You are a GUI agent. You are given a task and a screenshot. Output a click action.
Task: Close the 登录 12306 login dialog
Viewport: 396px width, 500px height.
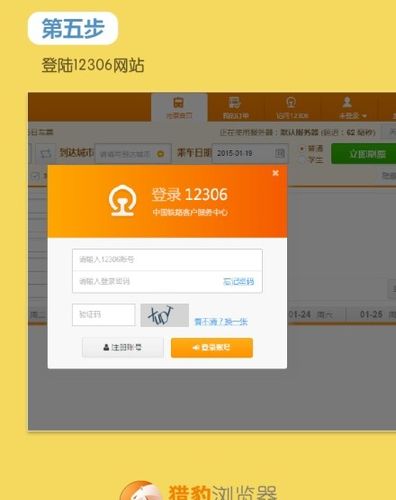[275, 173]
